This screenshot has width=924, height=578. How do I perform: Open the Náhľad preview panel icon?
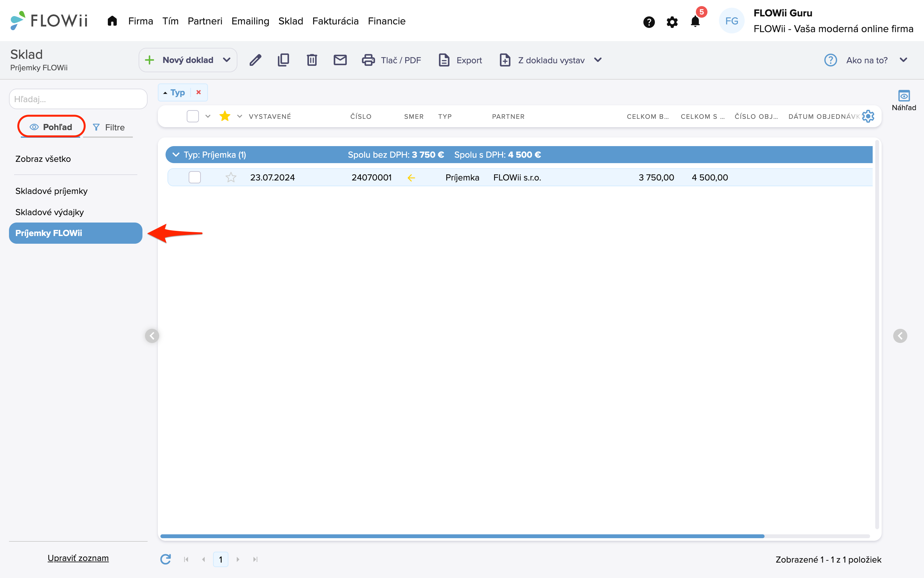pos(904,100)
